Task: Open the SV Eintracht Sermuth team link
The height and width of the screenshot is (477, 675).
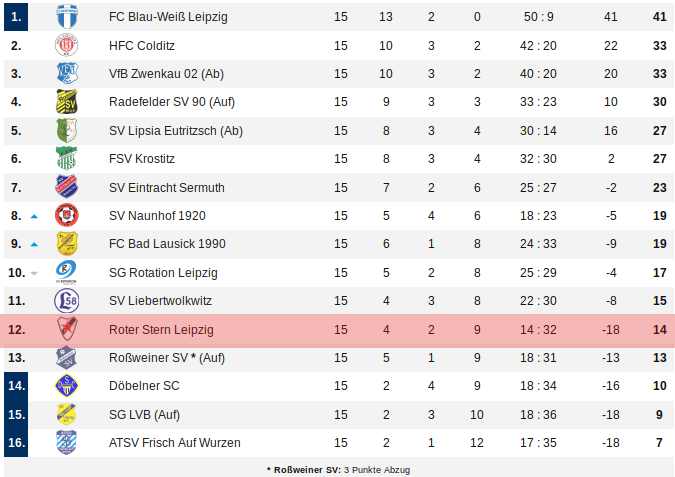Action: click(166, 187)
